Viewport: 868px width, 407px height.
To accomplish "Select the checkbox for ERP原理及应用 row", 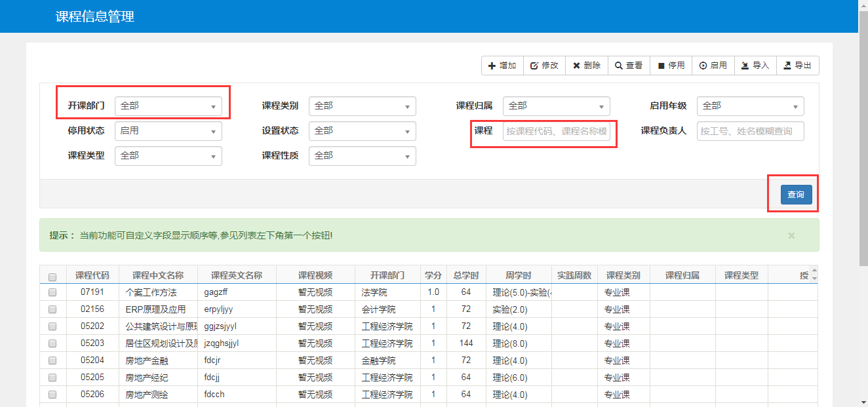I will pyautogui.click(x=52, y=309).
